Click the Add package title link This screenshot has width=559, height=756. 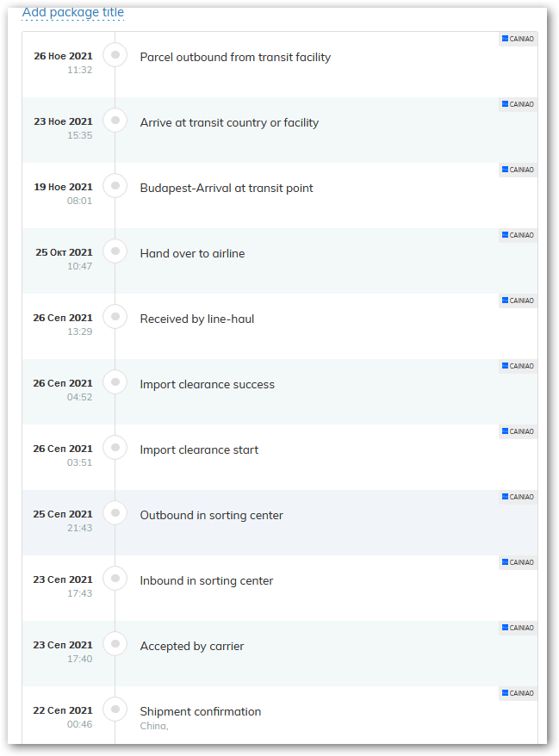pos(73,12)
